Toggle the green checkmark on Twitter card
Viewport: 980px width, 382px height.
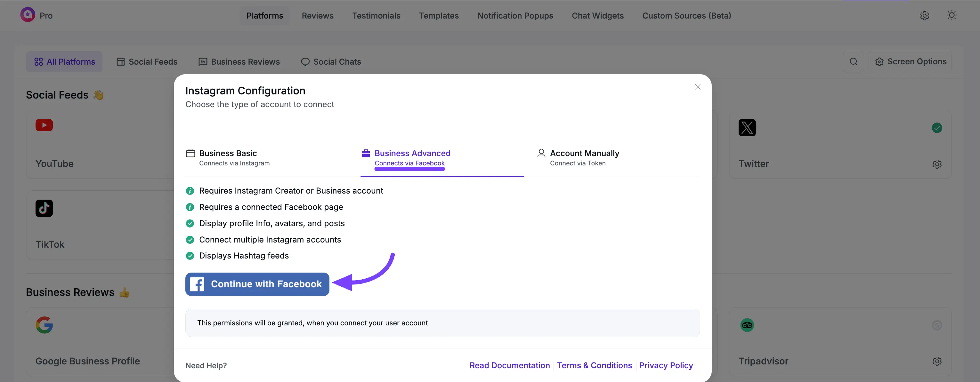937,128
